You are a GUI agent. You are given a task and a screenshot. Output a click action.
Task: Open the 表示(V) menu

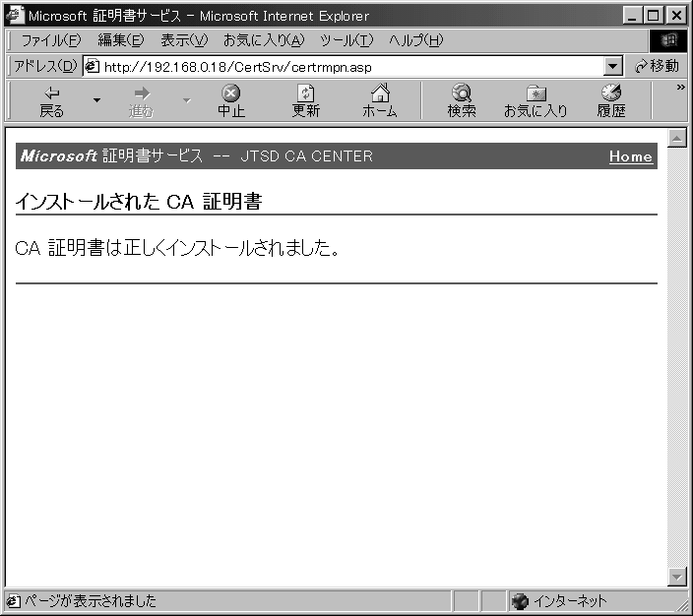[x=184, y=40]
